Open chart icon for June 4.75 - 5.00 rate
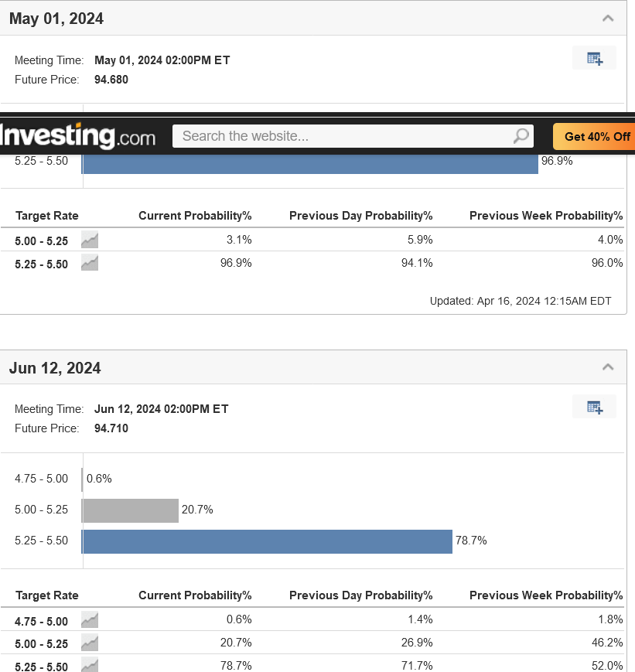The height and width of the screenshot is (672, 635). (x=90, y=619)
